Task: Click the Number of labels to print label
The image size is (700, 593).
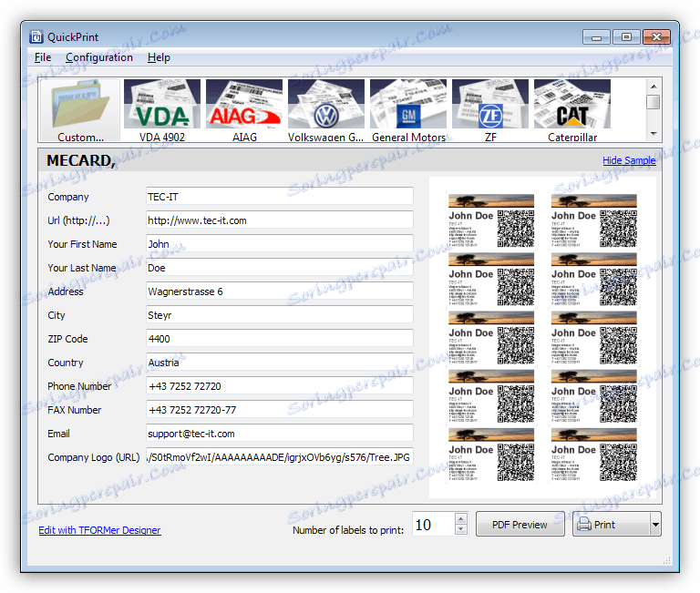Action: point(348,530)
